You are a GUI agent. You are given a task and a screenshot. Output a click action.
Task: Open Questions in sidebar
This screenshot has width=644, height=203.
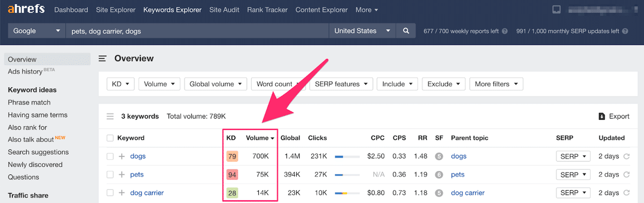point(23,177)
